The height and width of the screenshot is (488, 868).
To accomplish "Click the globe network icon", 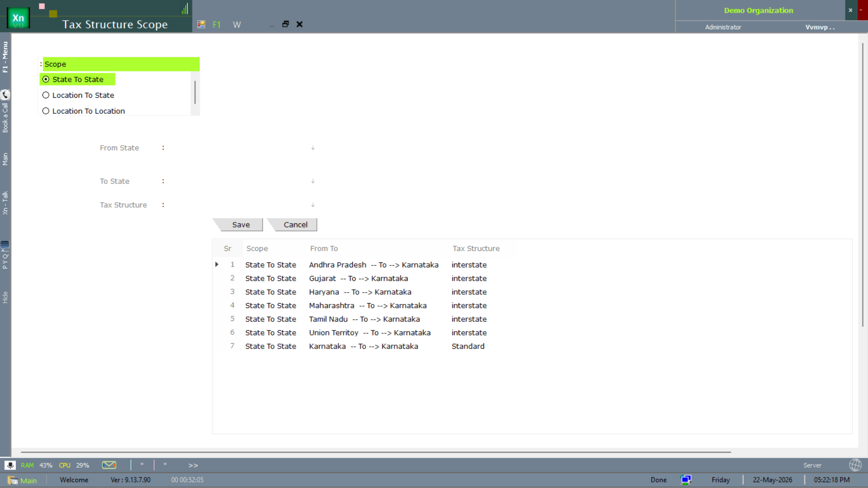I will 855,465.
